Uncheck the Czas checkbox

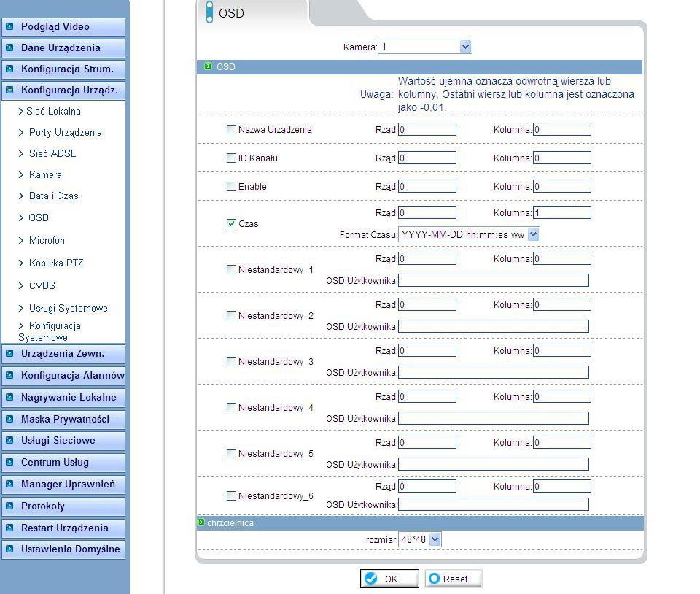(231, 223)
